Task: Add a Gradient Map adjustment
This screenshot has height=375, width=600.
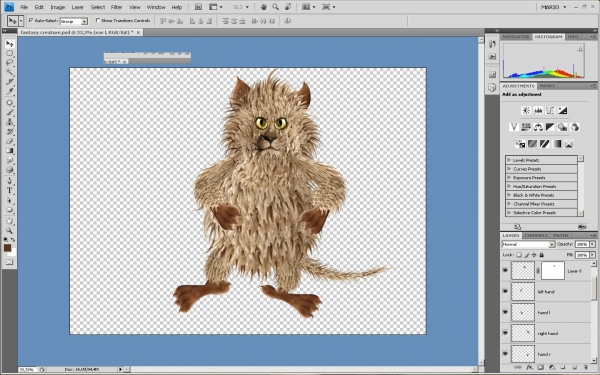Action: pos(557,144)
